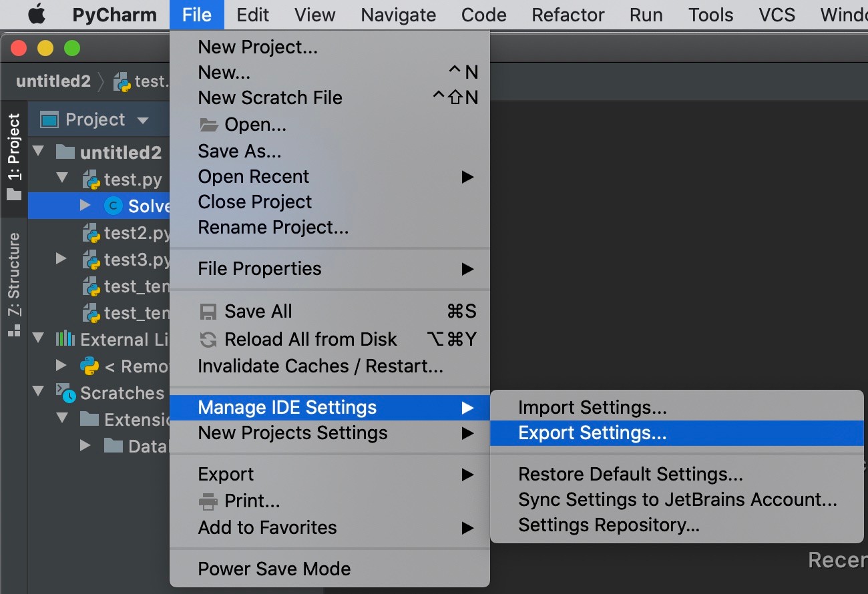Choose Import Settings... in submenu
Viewport: 868px width, 594px height.
[677, 407]
